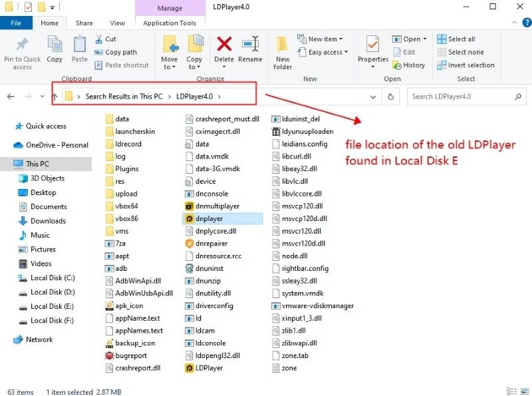This screenshot has height=396, width=532.
Task: Click the New folder icon
Action: pyautogui.click(x=283, y=45)
